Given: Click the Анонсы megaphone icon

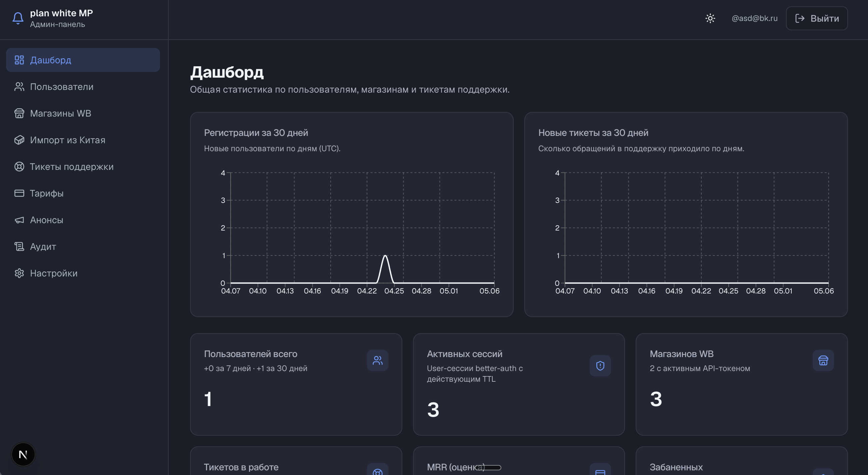Looking at the screenshot, I should [19, 220].
